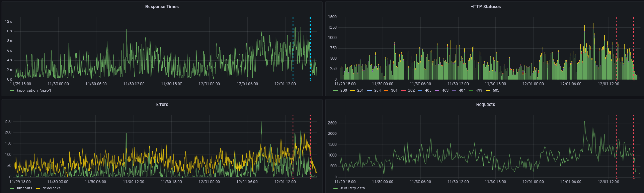Click "11/30 18:00" time label in Requests panel
Viewport: 644px width, 193px height.
(495, 182)
